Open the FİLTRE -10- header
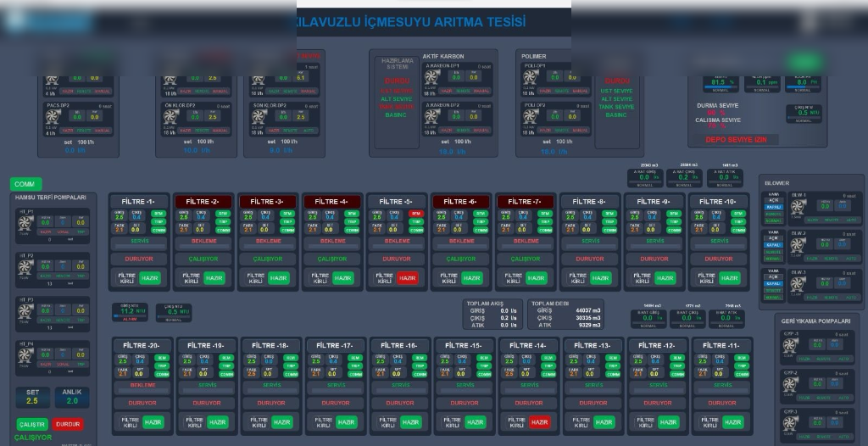This screenshot has height=446, width=868. click(719, 202)
